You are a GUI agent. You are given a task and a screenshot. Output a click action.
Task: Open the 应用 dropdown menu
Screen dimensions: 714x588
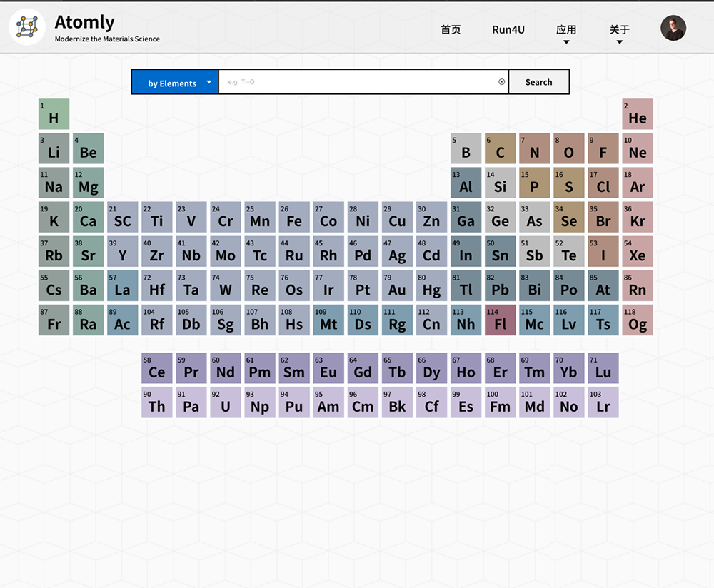(x=566, y=31)
